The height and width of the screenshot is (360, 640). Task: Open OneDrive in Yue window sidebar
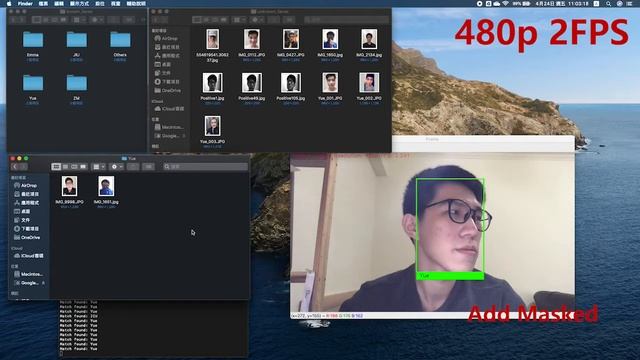pyautogui.click(x=27, y=238)
